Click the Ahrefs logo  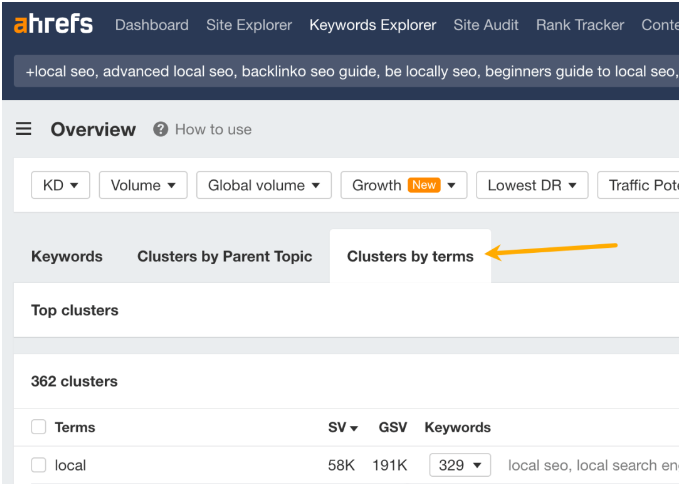point(53,25)
